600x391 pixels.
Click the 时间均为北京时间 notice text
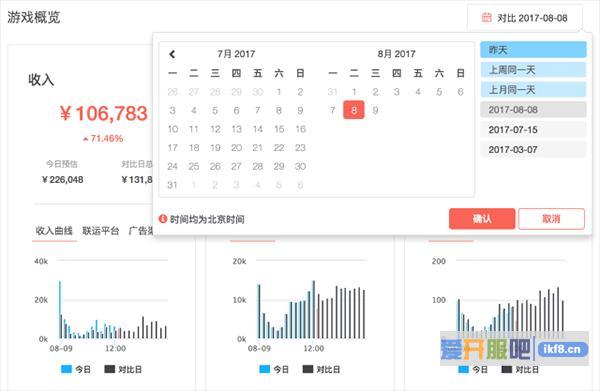pyautogui.click(x=207, y=219)
